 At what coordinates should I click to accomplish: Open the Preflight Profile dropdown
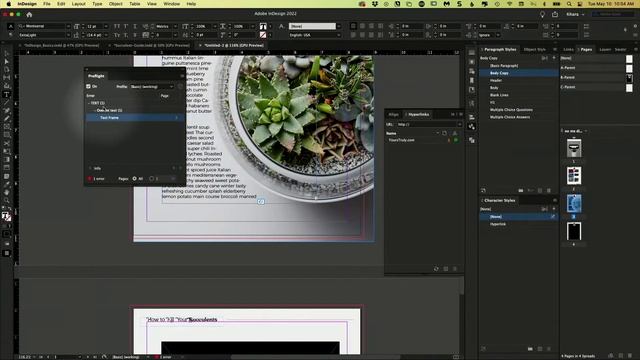click(151, 87)
